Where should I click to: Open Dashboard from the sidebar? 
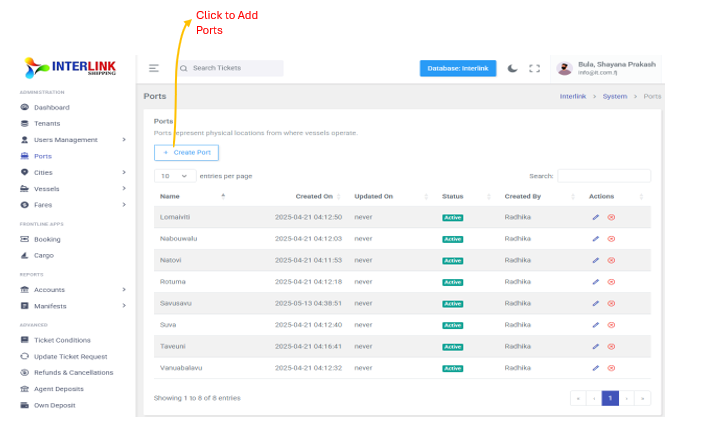[51, 107]
